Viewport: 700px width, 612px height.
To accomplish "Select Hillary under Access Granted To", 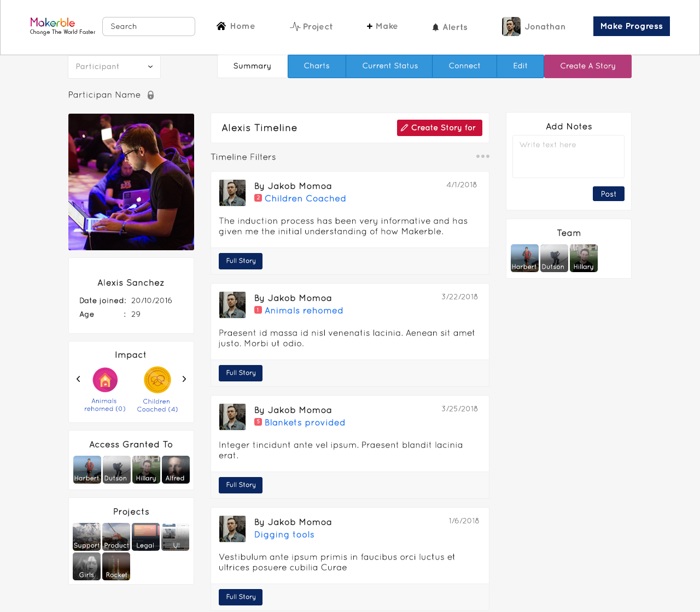I will pos(146,470).
